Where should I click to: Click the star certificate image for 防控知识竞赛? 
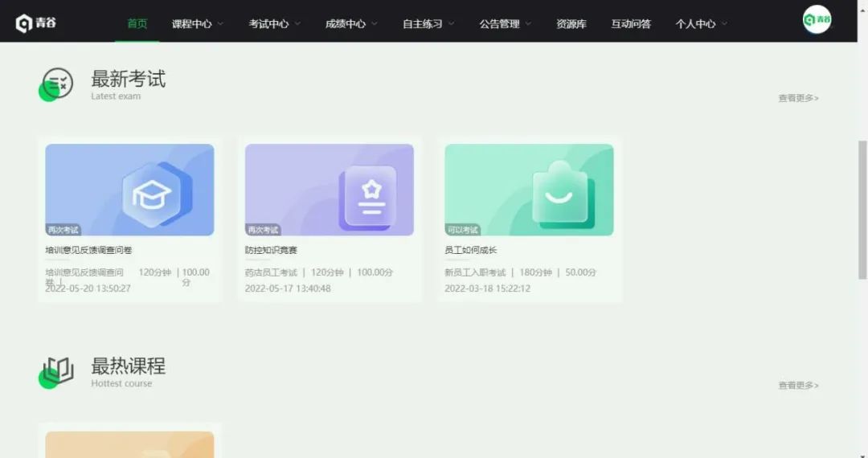tap(330, 190)
